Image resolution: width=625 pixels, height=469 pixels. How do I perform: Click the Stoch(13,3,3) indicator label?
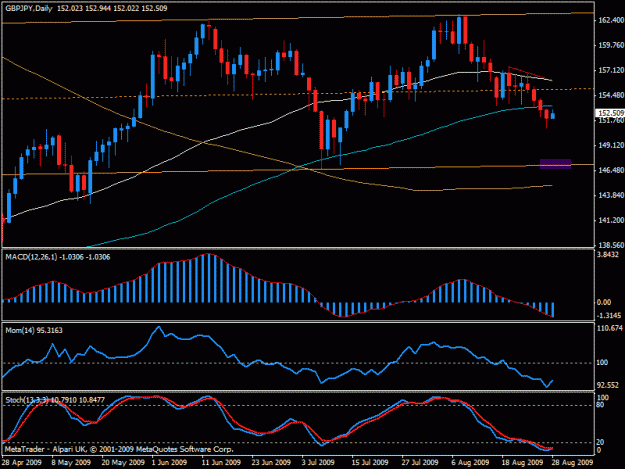click(27, 400)
